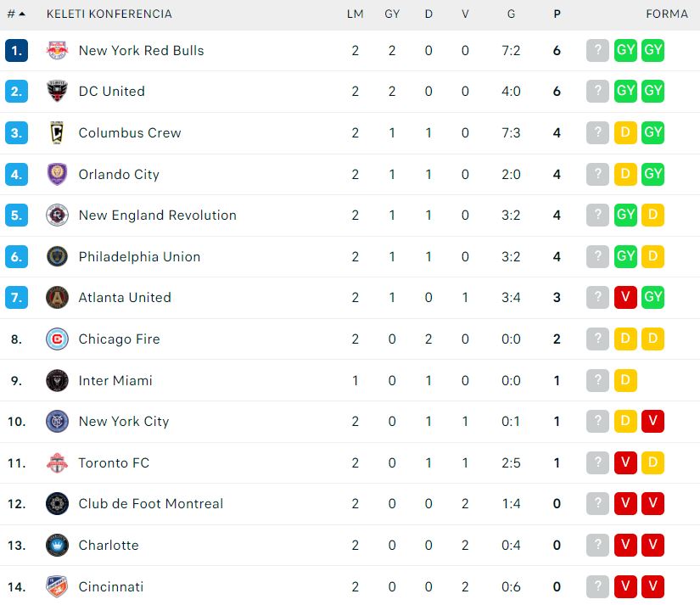Sort table by the # rank column
The height and width of the screenshot is (605, 700).
tap(16, 14)
